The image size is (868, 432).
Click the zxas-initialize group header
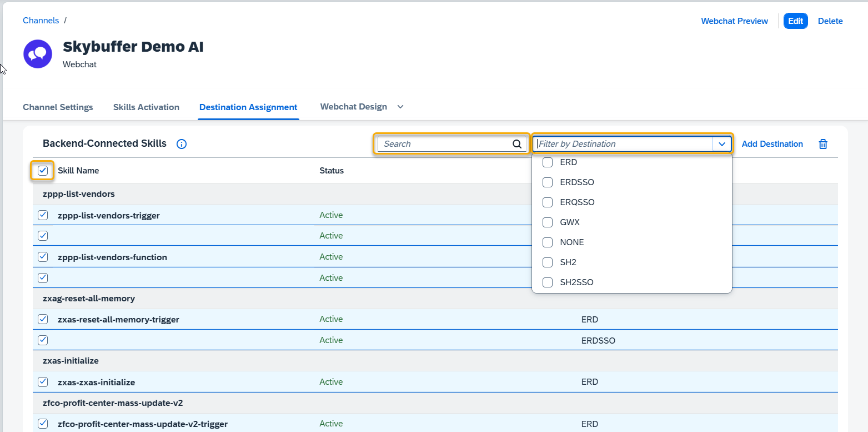coord(435,361)
